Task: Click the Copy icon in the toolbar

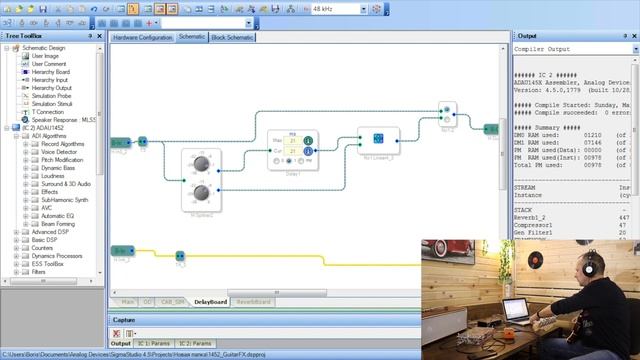Action: click(70, 9)
